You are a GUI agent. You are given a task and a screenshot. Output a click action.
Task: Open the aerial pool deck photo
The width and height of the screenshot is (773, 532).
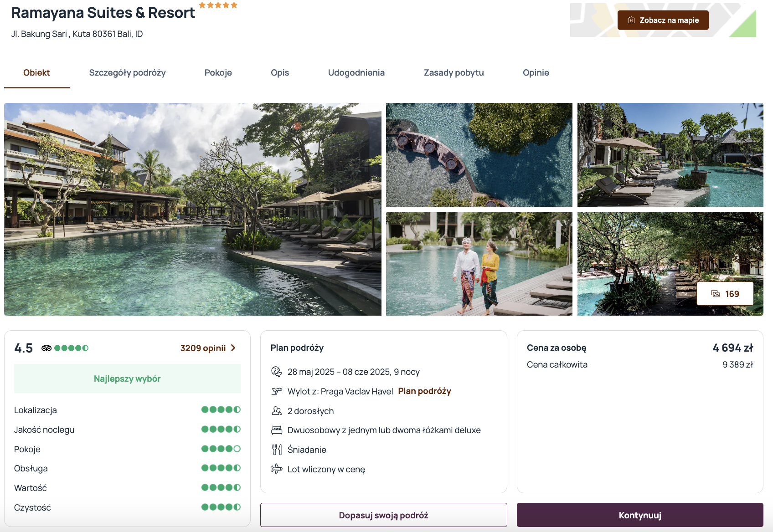pyautogui.click(x=479, y=155)
